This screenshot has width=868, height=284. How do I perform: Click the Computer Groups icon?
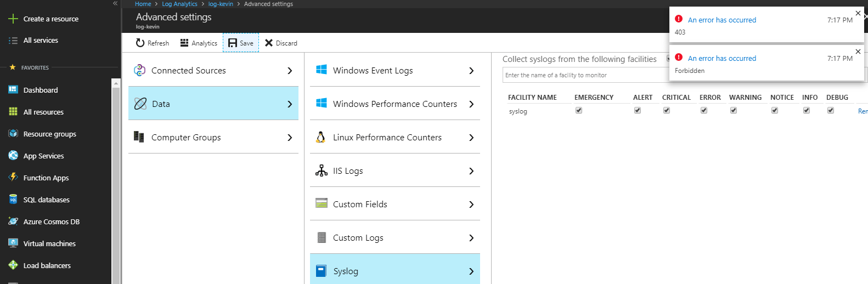pos(139,137)
